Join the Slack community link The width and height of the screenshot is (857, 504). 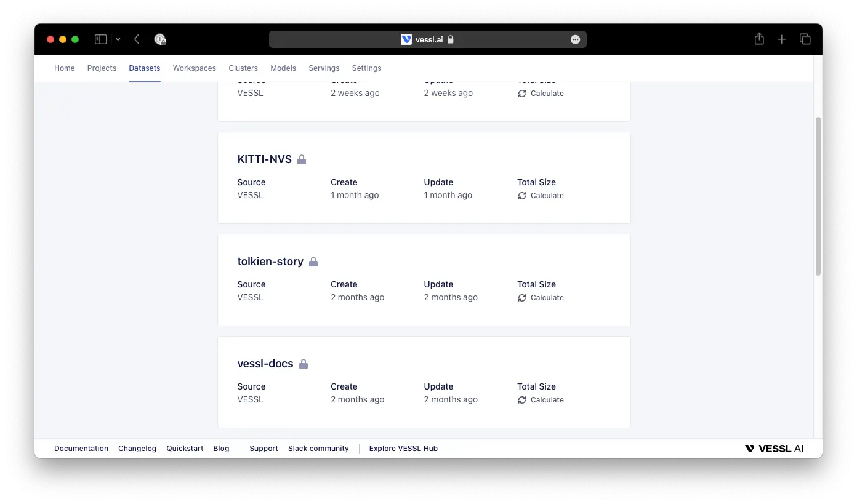pos(318,449)
